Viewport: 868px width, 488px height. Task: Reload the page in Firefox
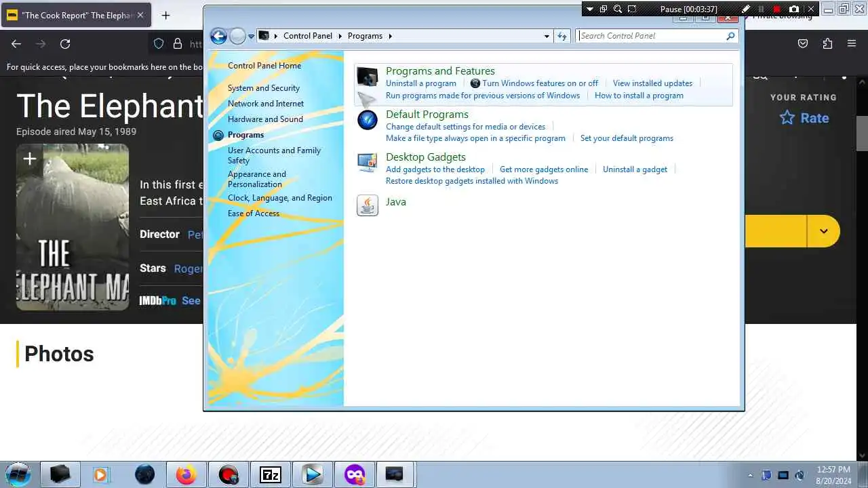click(65, 43)
